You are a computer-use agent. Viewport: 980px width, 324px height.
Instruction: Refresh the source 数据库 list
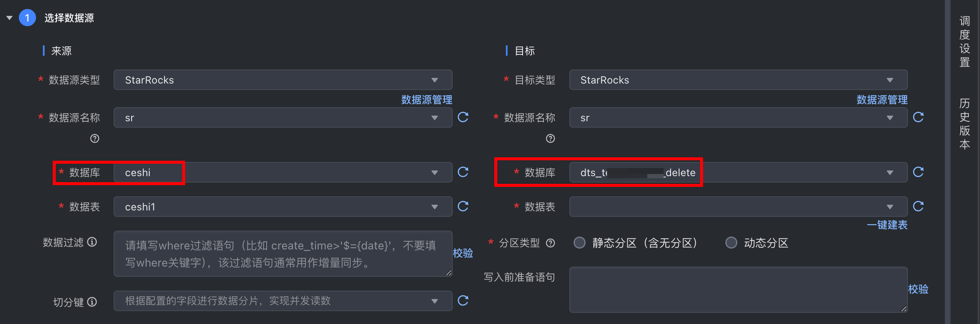[463, 172]
